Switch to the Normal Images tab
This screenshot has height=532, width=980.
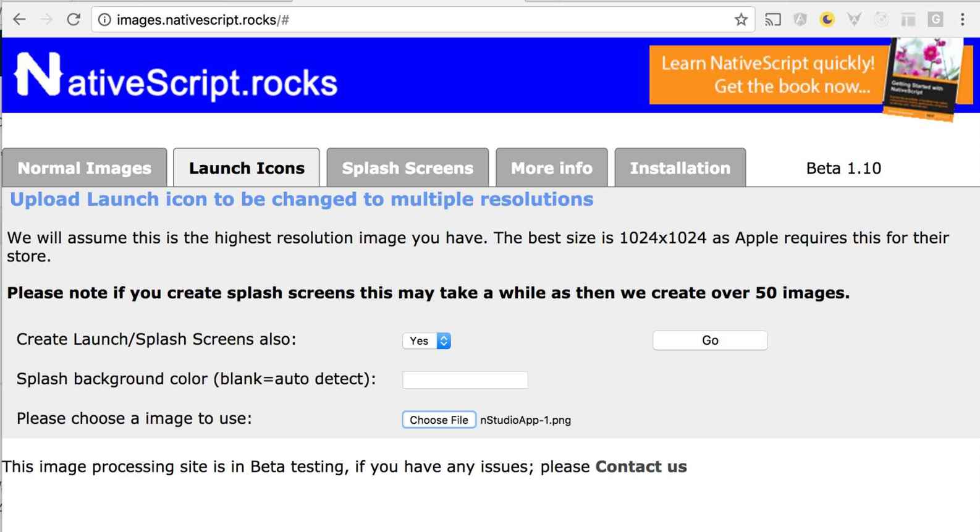pyautogui.click(x=85, y=168)
